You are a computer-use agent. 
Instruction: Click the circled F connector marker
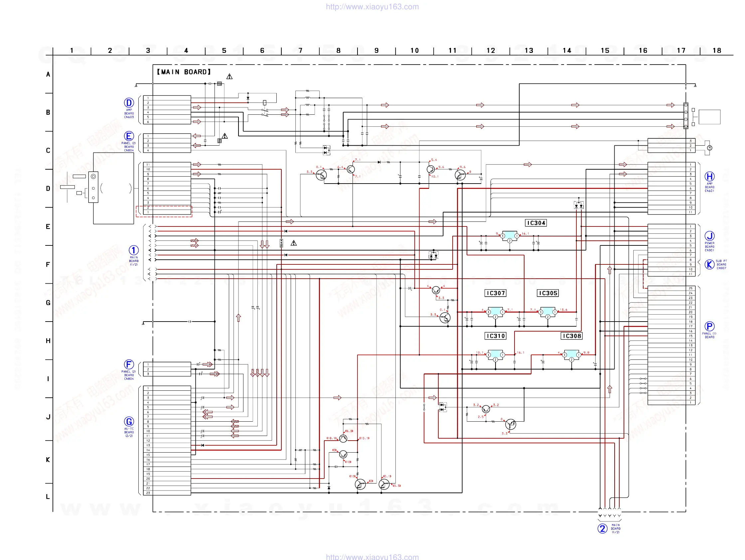(x=129, y=364)
